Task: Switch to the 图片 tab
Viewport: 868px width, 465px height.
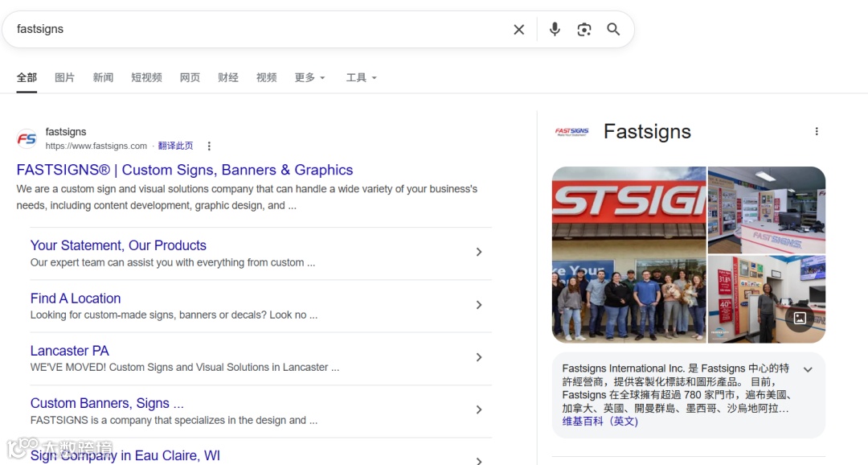Action: click(65, 77)
